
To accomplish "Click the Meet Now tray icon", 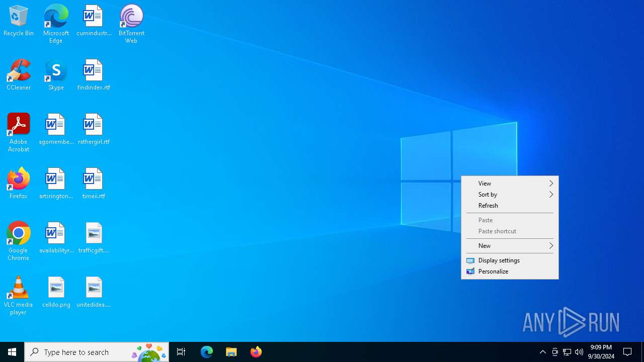I will click(x=555, y=352).
